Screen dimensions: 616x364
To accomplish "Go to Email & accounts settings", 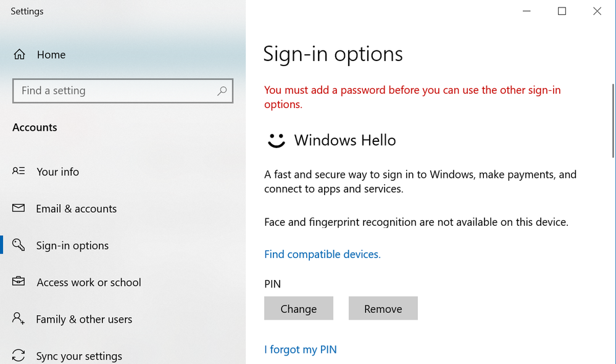I will pos(76,209).
